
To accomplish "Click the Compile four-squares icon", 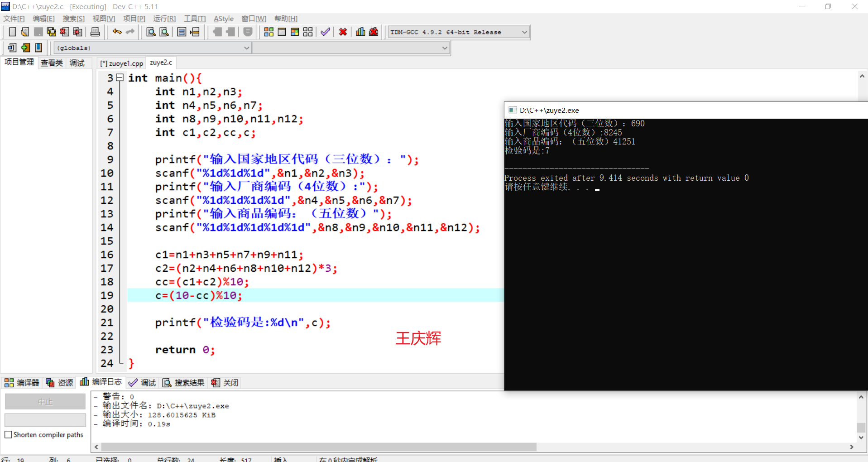I will [269, 32].
